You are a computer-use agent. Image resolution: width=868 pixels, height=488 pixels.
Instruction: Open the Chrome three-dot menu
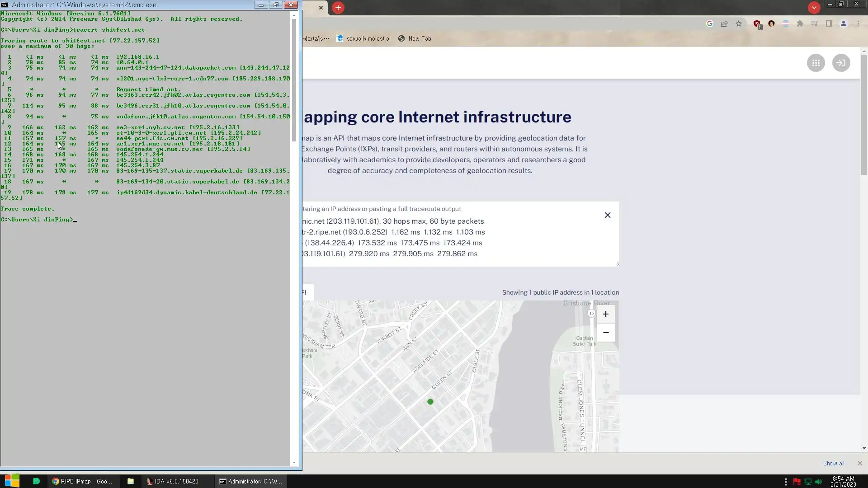click(x=858, y=24)
